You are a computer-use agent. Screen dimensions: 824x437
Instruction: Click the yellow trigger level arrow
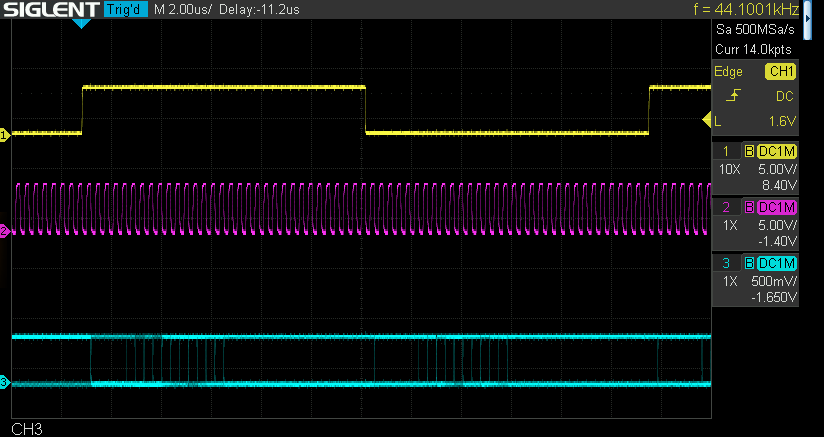[x=705, y=121]
